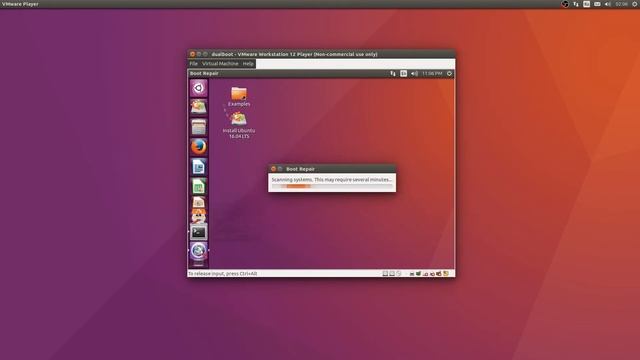
Task: Open guest session power menu
Action: point(449,73)
